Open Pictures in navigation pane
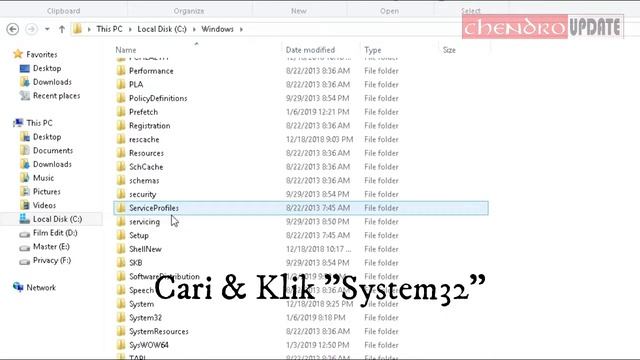 coord(47,191)
